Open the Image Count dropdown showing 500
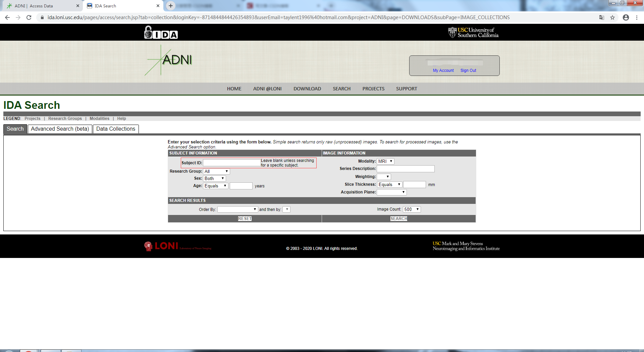The image size is (644, 352). [x=412, y=209]
